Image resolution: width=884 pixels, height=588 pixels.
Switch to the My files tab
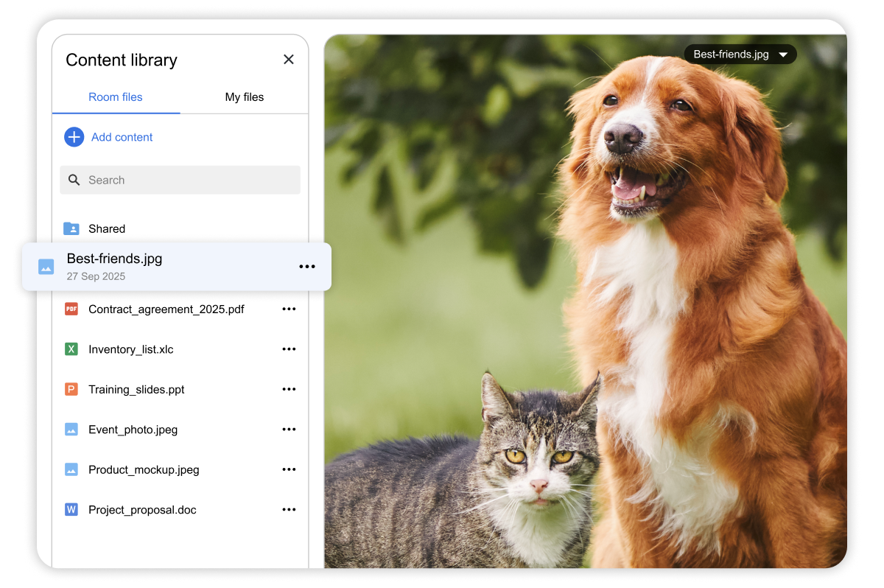click(x=244, y=97)
